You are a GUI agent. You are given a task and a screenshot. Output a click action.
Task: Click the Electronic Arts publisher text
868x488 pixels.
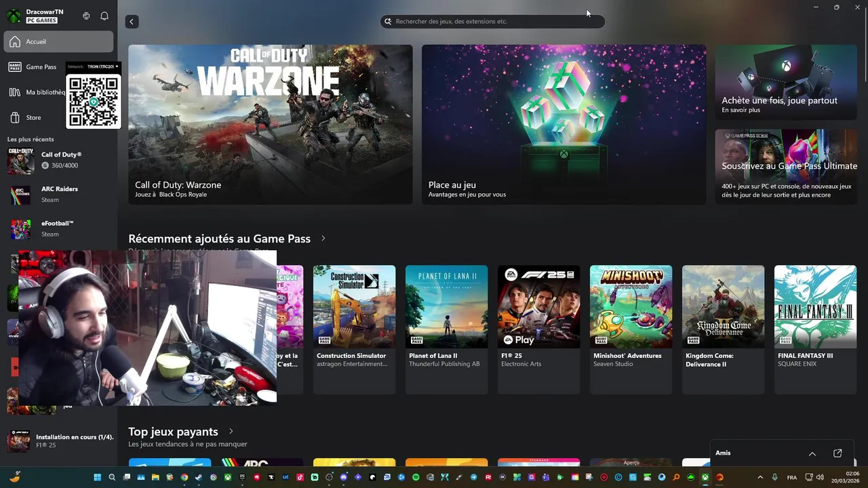521,364
